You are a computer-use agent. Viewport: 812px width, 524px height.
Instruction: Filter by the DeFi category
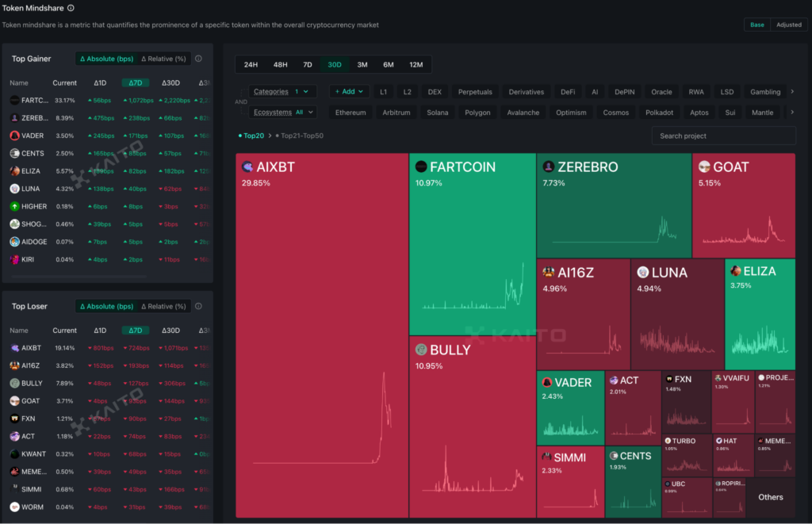coord(568,92)
